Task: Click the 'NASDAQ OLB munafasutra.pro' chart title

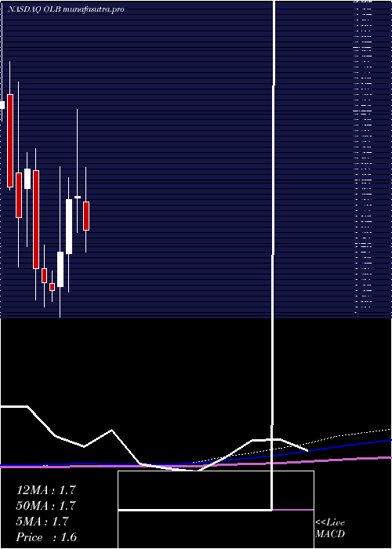Action: [x=65, y=9]
